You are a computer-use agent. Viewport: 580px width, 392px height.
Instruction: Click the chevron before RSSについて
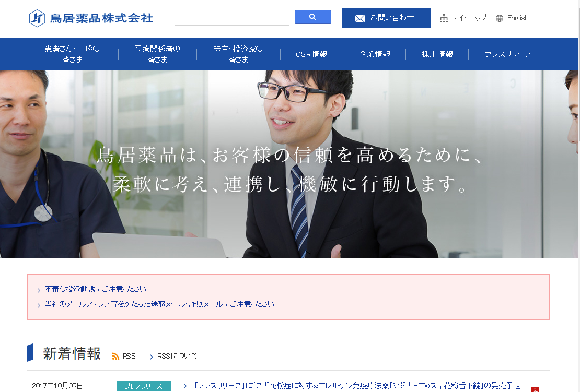[x=151, y=357]
